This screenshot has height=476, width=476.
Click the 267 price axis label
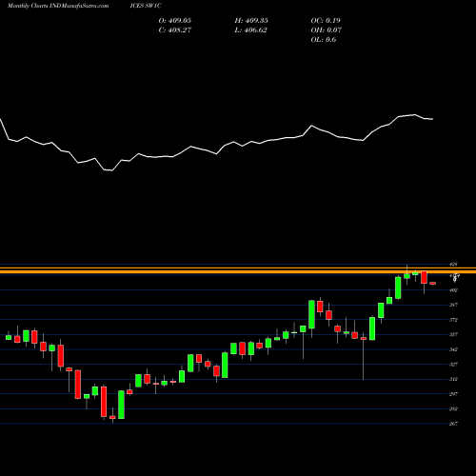click(x=454, y=424)
